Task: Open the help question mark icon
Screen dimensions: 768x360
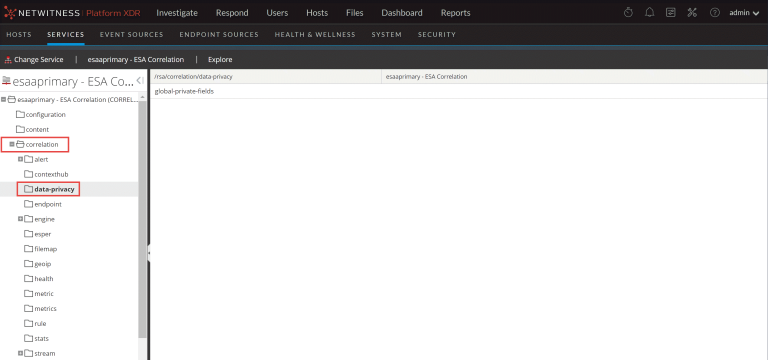Action: point(715,13)
